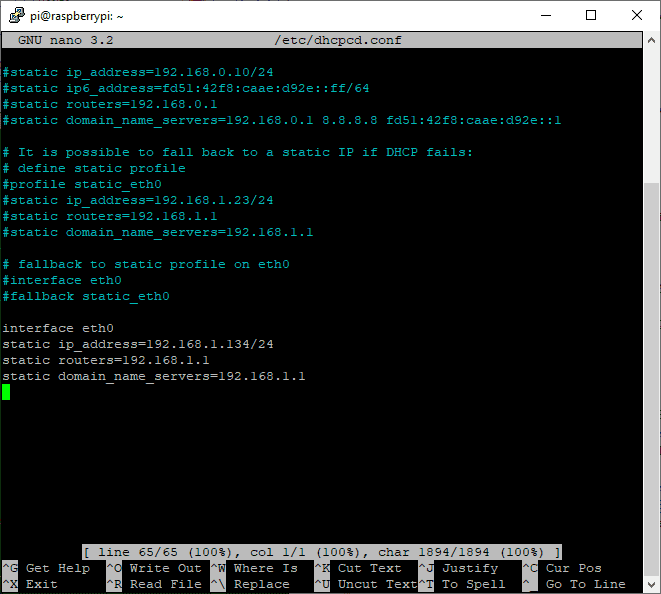Click line '#static routers=192.168.1.1'

(110, 216)
